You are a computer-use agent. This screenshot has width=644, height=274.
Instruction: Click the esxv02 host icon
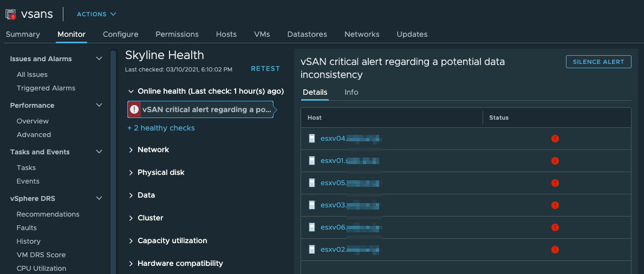tap(312, 250)
